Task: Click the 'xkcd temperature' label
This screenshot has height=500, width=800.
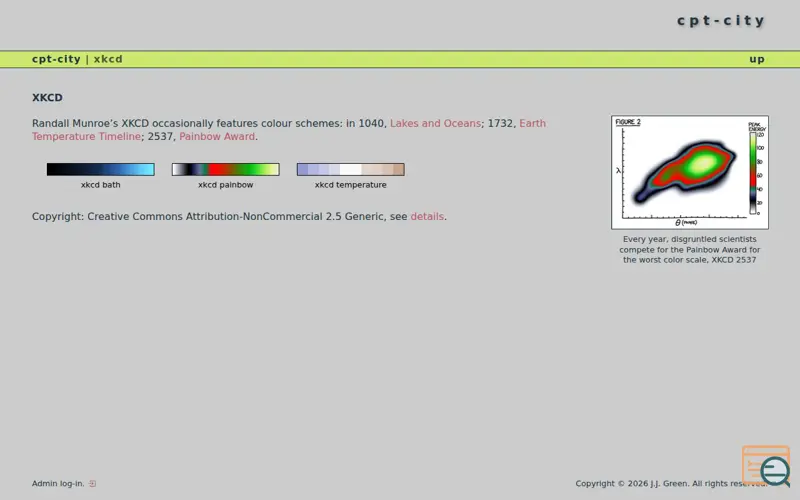Action: pos(351,185)
